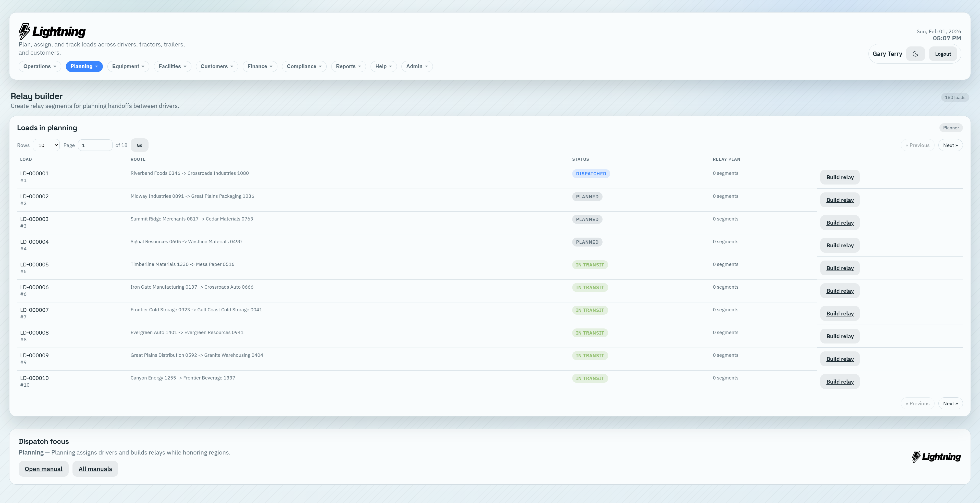Toggle dark mode with the moon icon
980x503 pixels.
point(915,54)
